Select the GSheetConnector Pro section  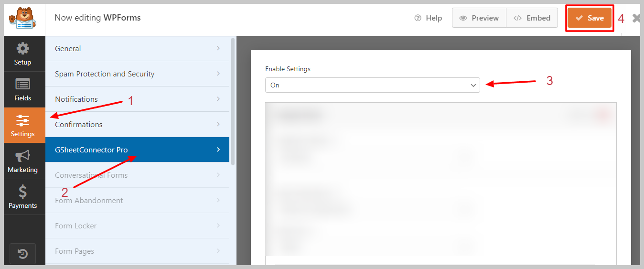(x=137, y=150)
